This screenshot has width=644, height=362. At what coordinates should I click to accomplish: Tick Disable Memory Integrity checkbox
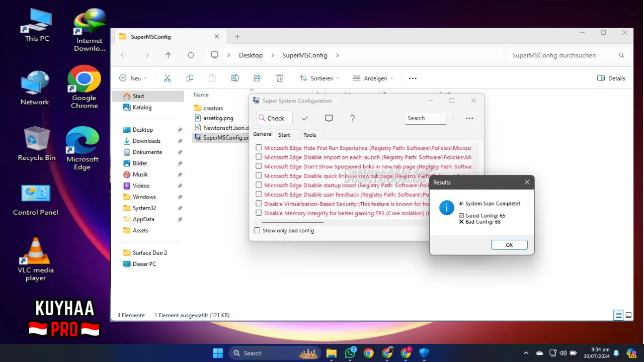click(259, 213)
